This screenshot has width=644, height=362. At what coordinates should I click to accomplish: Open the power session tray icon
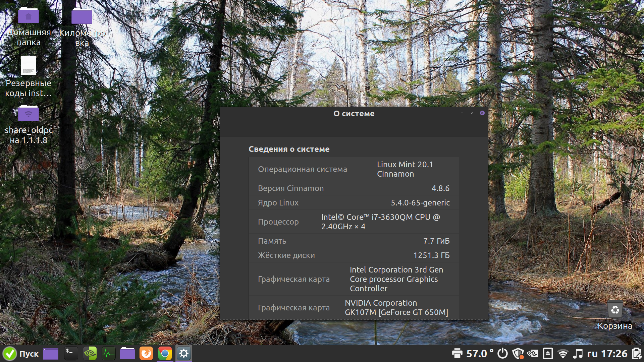502,354
